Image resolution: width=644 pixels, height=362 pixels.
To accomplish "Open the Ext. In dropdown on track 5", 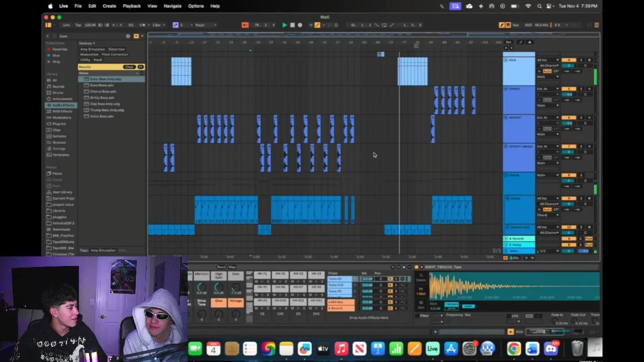I will tap(547, 89).
